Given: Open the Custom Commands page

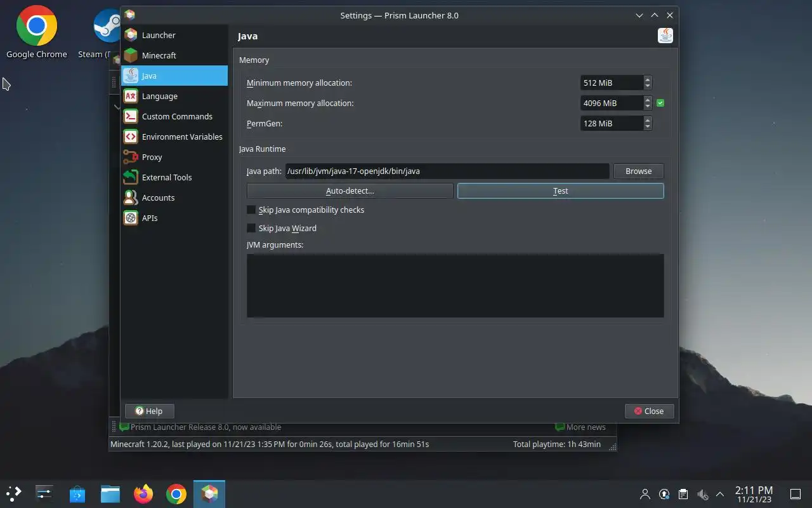Looking at the screenshot, I should [174, 116].
